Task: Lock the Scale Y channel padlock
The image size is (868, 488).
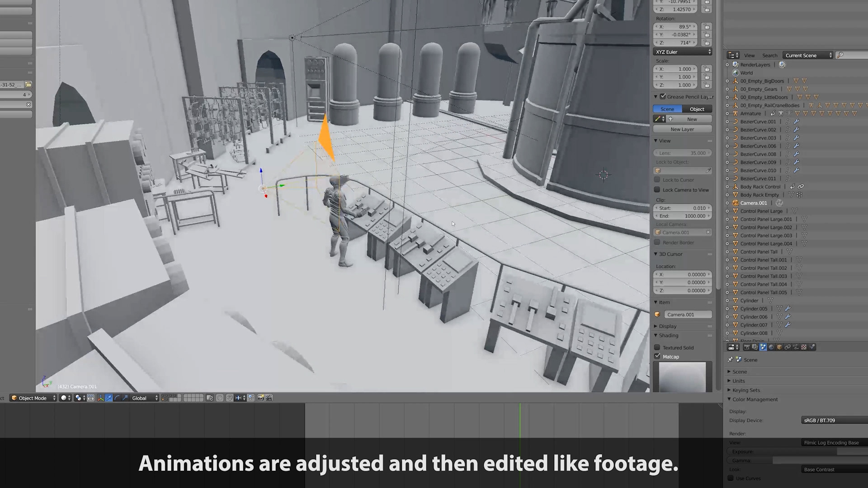Action: click(707, 77)
